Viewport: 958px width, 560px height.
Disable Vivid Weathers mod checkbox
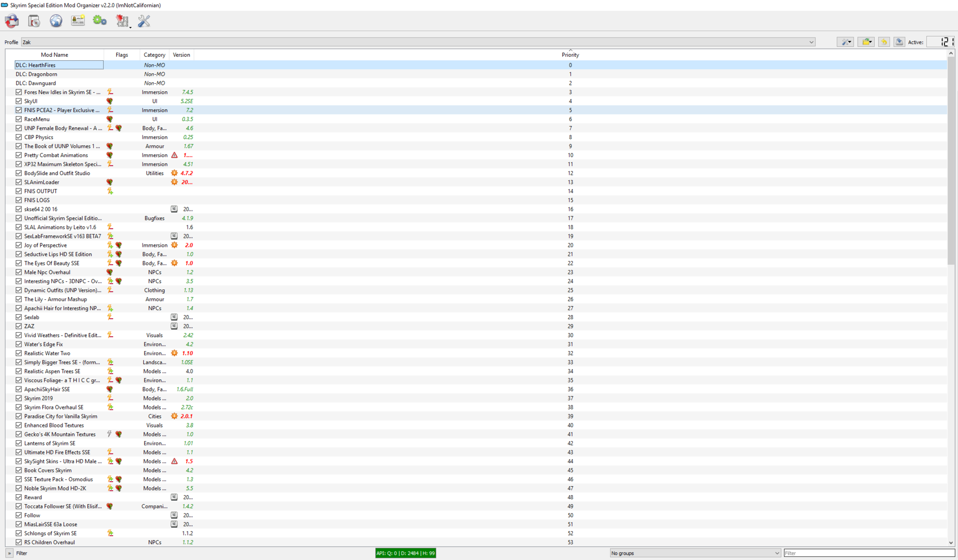coord(19,335)
